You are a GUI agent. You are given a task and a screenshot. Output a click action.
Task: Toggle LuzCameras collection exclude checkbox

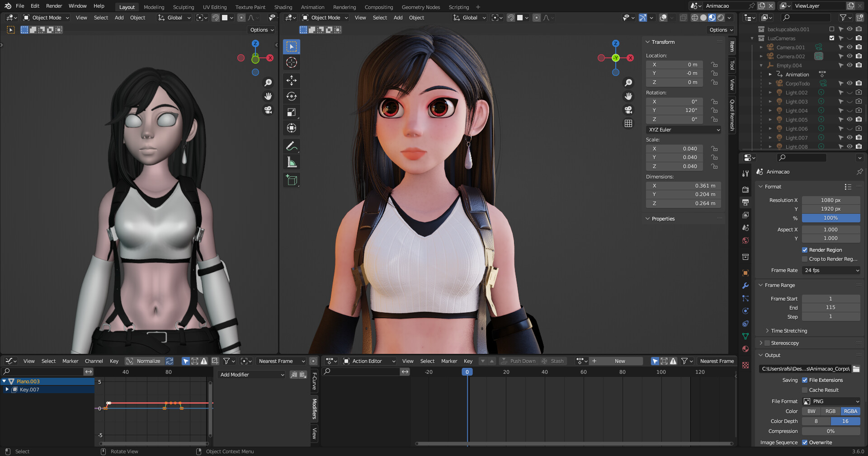point(832,38)
